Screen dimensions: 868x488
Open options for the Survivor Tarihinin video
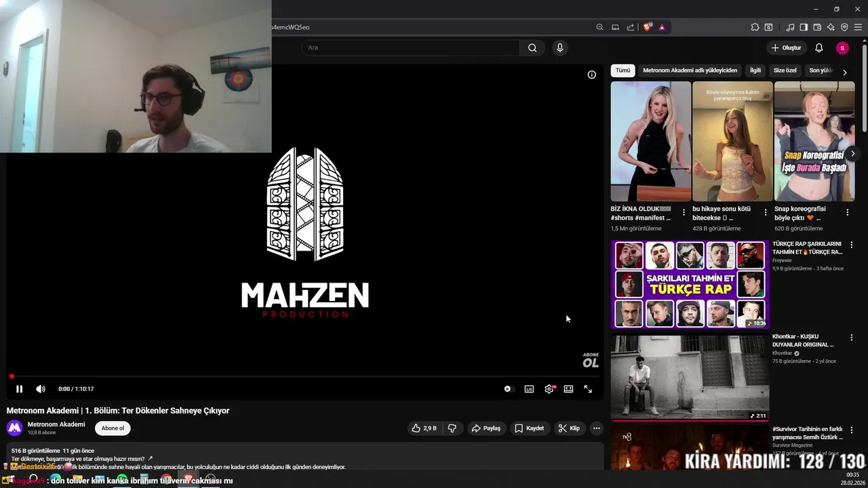(852, 430)
